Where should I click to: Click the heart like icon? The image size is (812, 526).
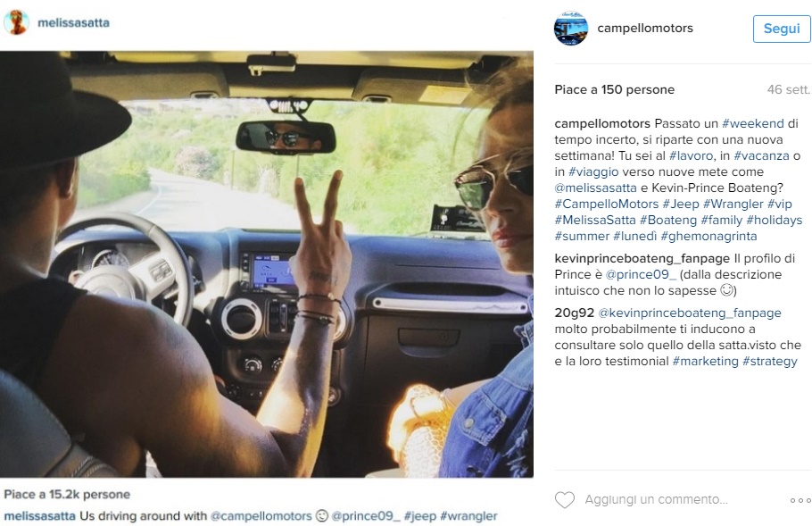[565, 499]
